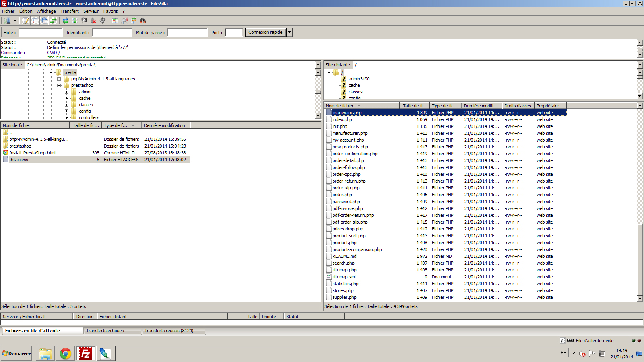Open the Site Manager icon

7,21
